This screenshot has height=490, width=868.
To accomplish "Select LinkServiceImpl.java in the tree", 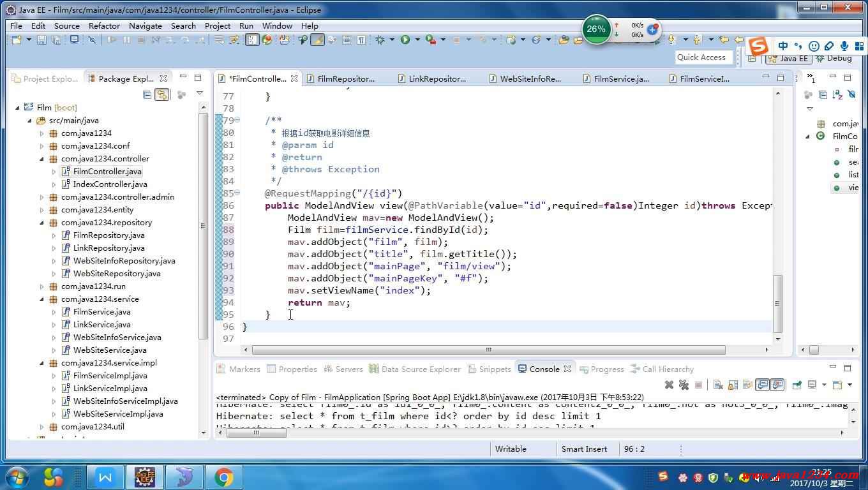I will pyautogui.click(x=110, y=388).
